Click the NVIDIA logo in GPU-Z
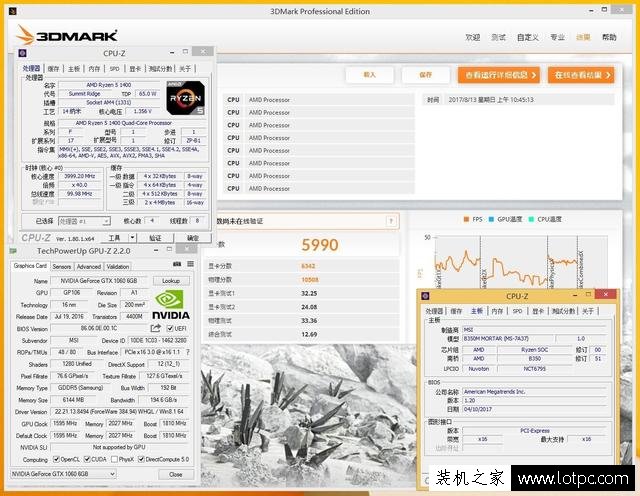640x496 pixels. click(x=171, y=305)
